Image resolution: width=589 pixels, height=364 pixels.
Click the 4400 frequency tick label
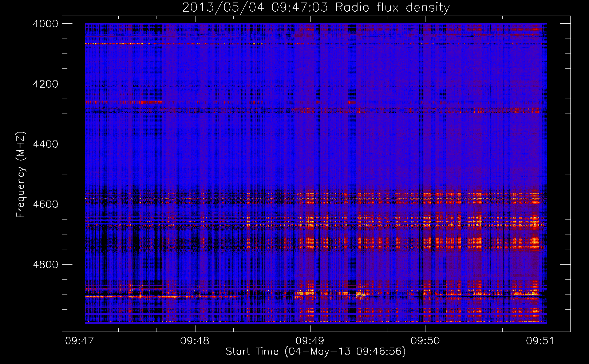click(46, 144)
